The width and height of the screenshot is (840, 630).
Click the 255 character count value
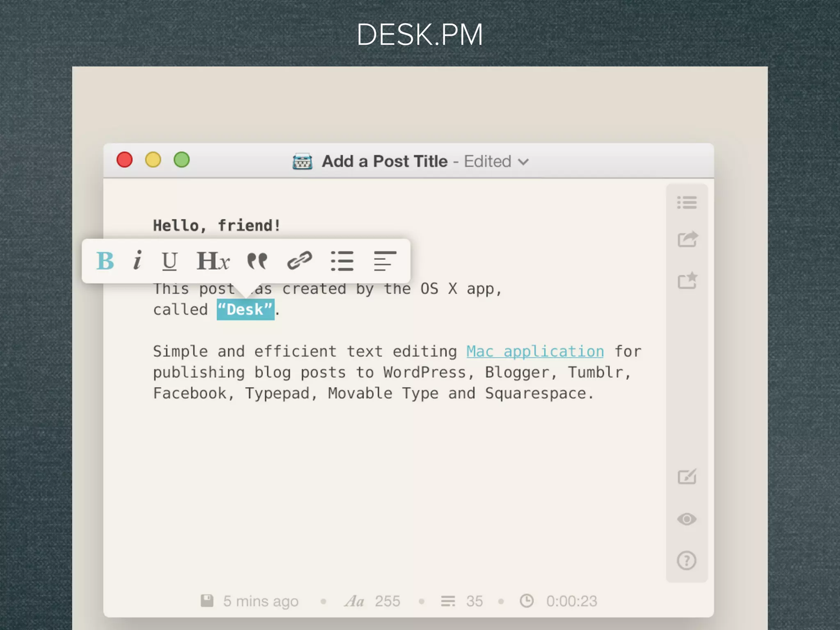click(388, 601)
